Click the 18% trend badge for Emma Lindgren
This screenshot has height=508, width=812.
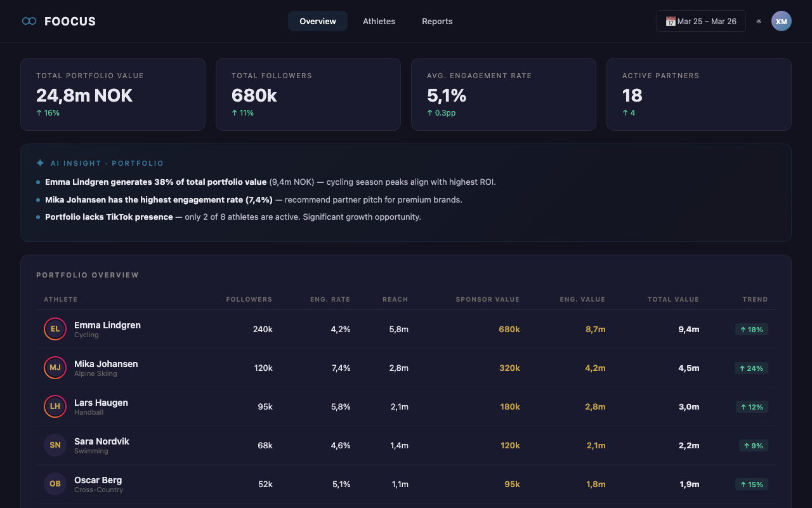[x=751, y=329]
